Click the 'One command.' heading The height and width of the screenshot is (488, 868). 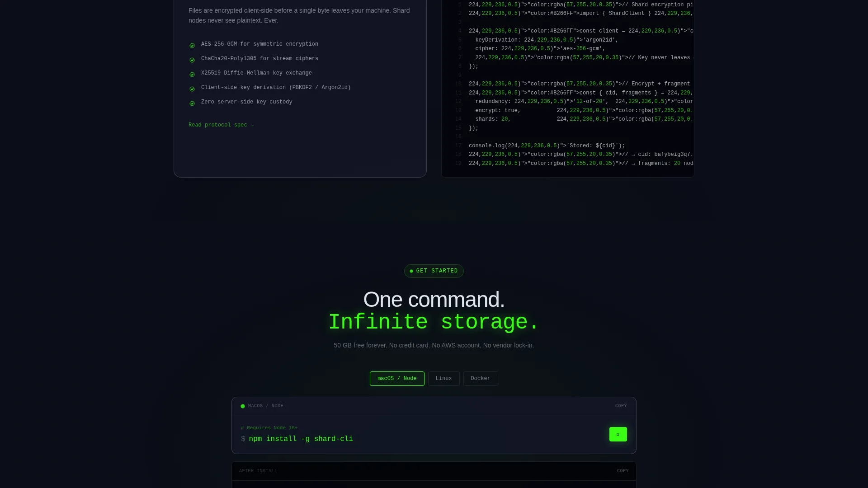click(434, 300)
